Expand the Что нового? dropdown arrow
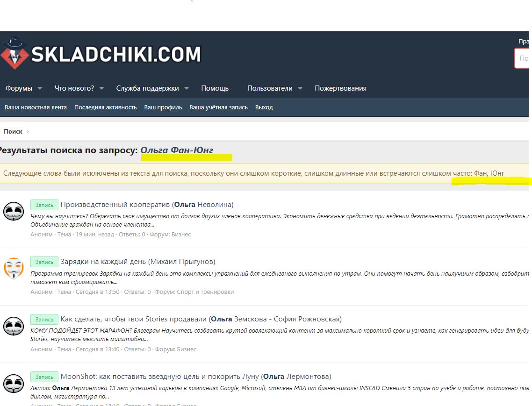The image size is (532, 406). [x=101, y=88]
